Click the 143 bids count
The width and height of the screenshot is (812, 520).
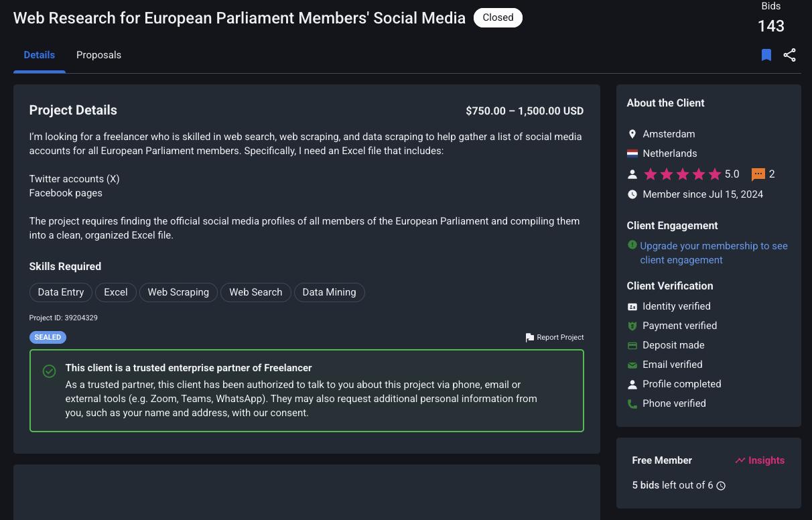tap(771, 26)
